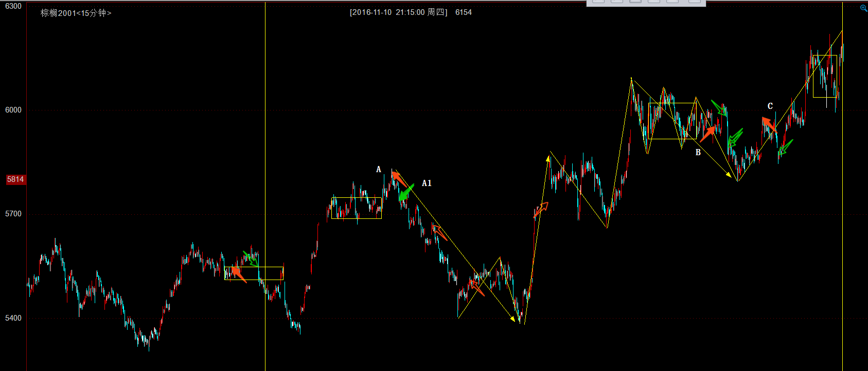
Task: Click the solid green arrow next to A1
Action: coord(406,193)
